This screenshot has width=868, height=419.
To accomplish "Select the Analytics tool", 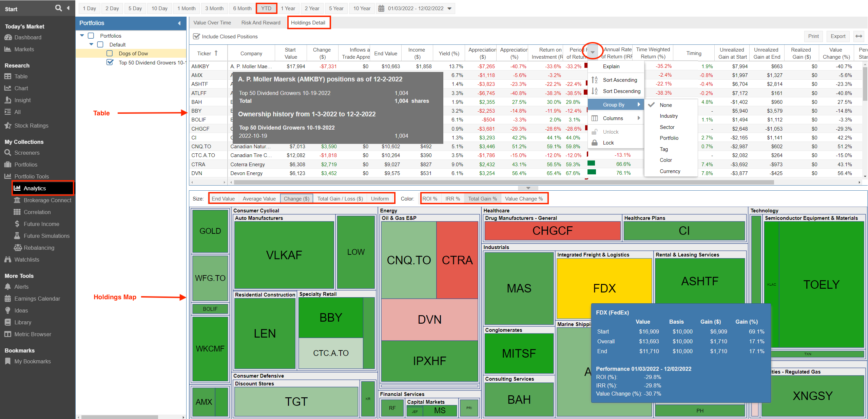I will [x=43, y=188].
